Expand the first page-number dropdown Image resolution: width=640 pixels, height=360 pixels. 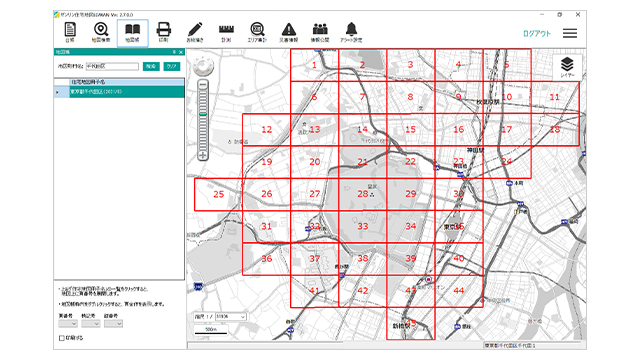pyautogui.click(x=68, y=324)
